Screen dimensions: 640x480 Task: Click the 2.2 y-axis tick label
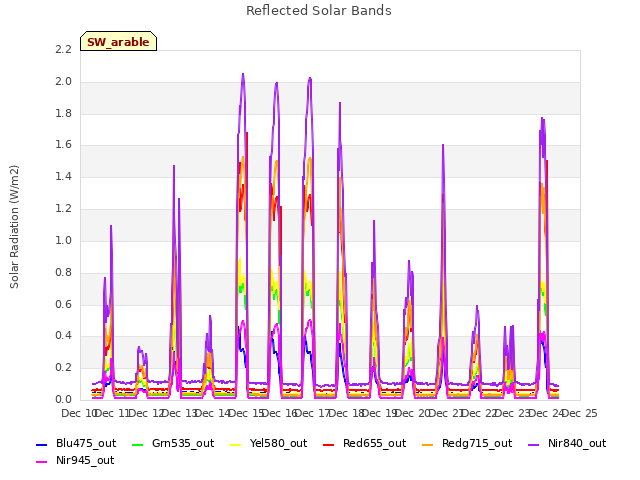(x=63, y=49)
